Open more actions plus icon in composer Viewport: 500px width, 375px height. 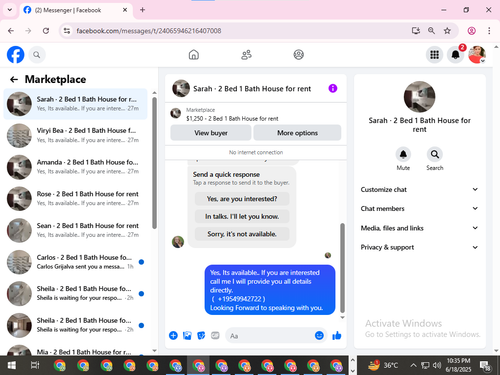173,335
